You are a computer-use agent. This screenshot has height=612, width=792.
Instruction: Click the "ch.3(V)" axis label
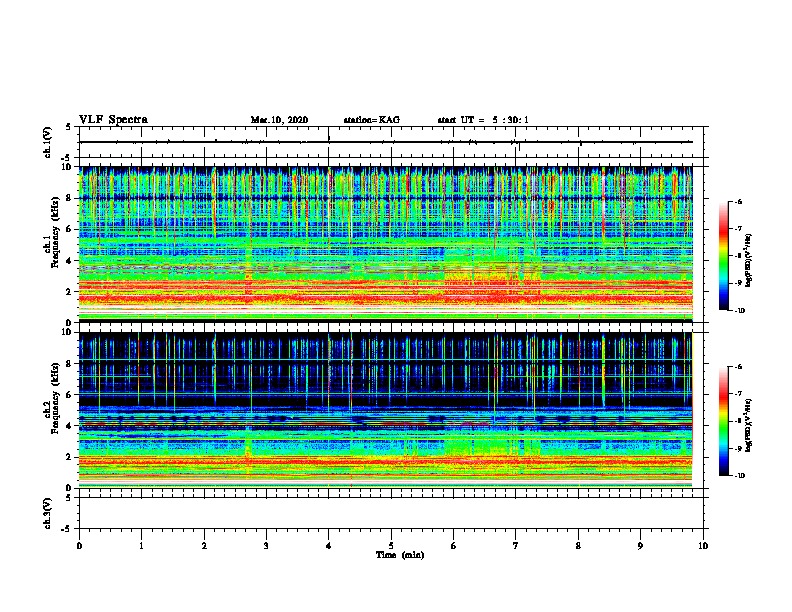tap(47, 514)
